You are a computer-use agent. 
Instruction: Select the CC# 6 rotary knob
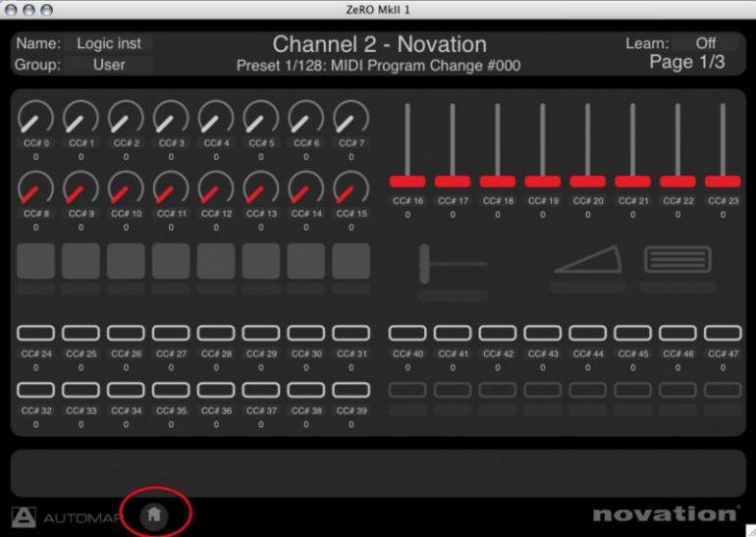tap(306, 117)
